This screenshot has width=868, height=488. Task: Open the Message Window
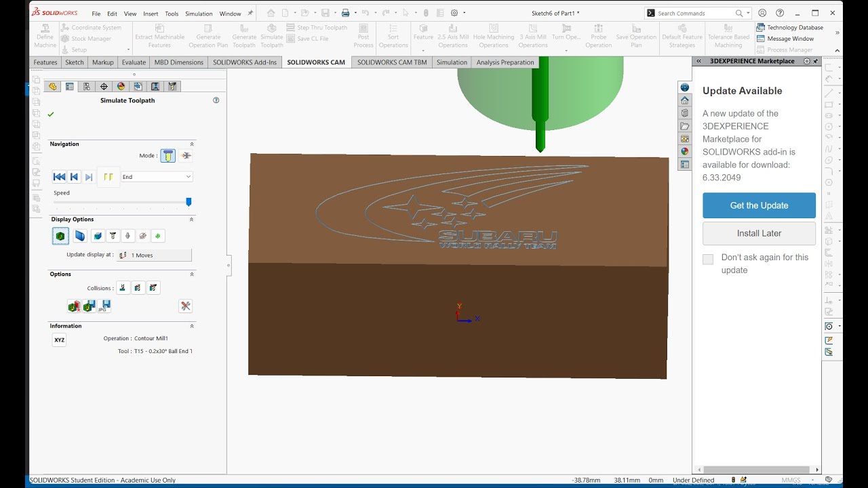click(785, 39)
